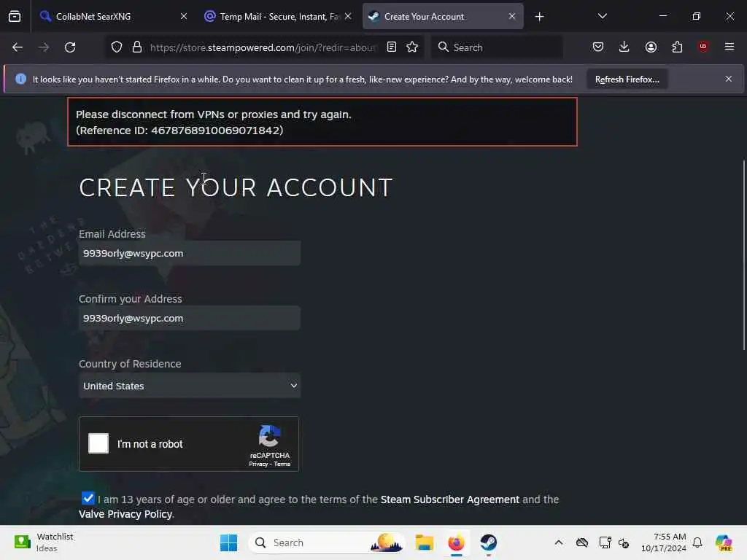Open Windows Start menu
Image resolution: width=747 pixels, height=560 pixels.
click(x=228, y=542)
